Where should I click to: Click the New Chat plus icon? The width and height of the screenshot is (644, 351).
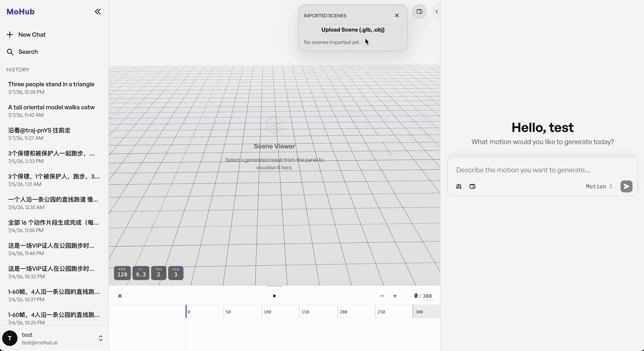(10, 34)
